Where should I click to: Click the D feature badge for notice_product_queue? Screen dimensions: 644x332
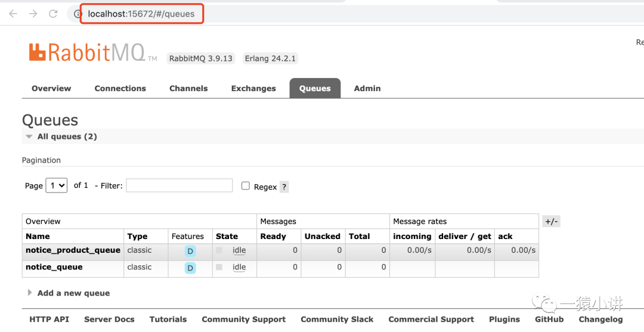coord(190,252)
